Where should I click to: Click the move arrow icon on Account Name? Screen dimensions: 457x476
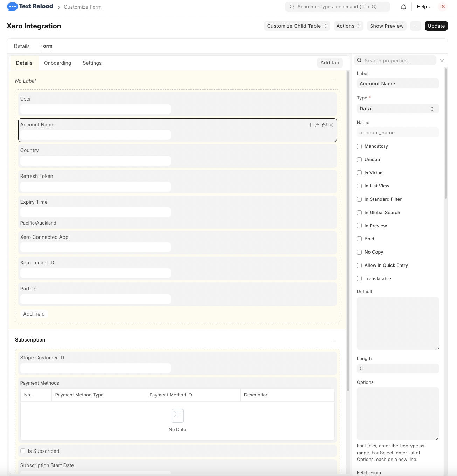[317, 125]
